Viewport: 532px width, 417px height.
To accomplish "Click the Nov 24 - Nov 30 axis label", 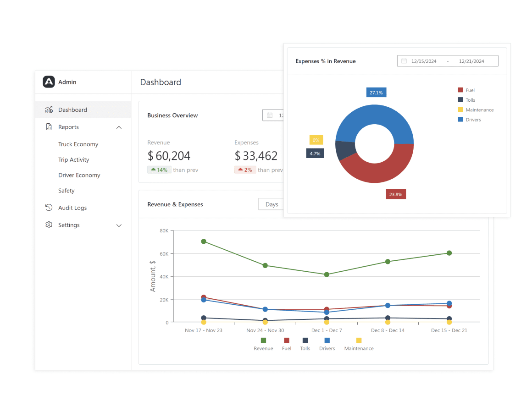I will pos(265,330).
